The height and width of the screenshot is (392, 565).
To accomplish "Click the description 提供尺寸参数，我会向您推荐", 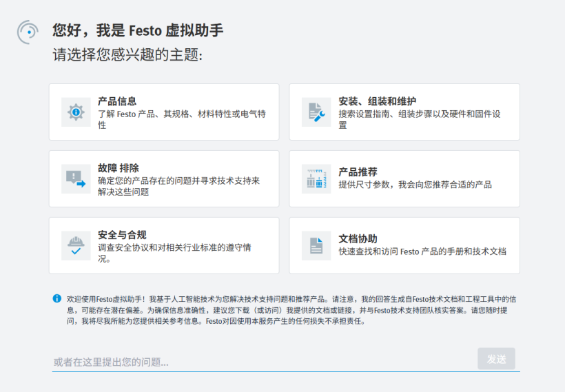I will (415, 185).
